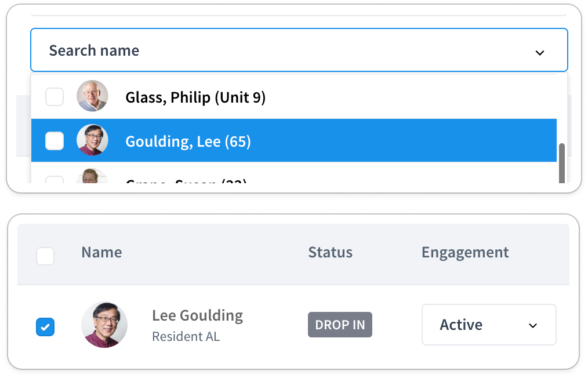Open the Lee Goulding name link
This screenshot has width=588, height=378.
(x=197, y=315)
